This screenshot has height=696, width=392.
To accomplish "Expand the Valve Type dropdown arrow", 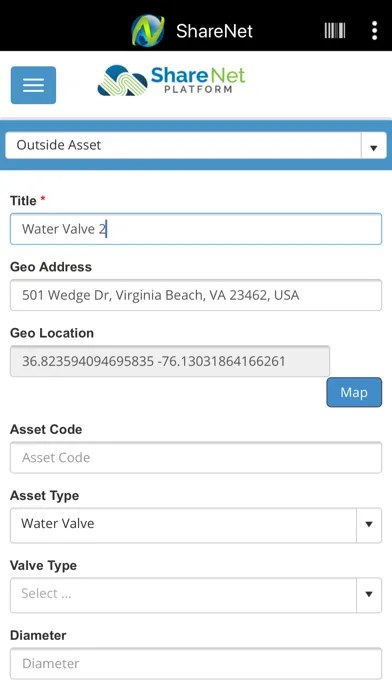I will (368, 595).
